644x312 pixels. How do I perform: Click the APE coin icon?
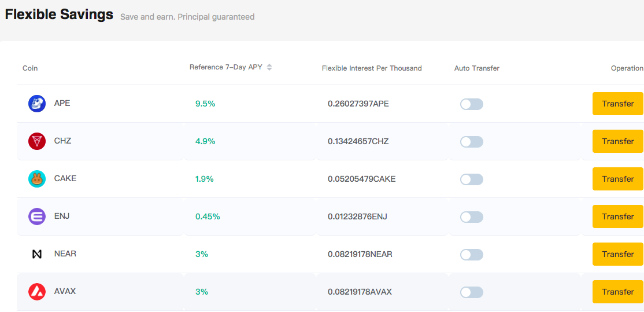(37, 103)
